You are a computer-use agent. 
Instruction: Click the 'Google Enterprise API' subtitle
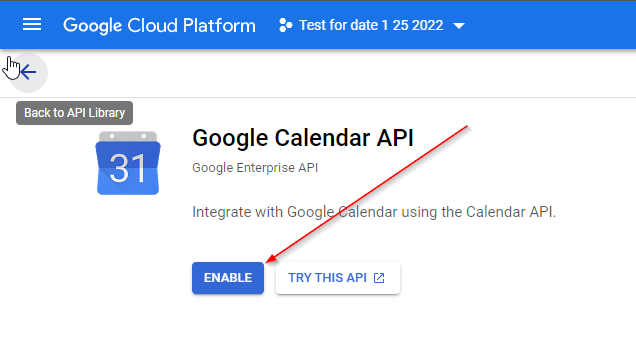tap(255, 168)
